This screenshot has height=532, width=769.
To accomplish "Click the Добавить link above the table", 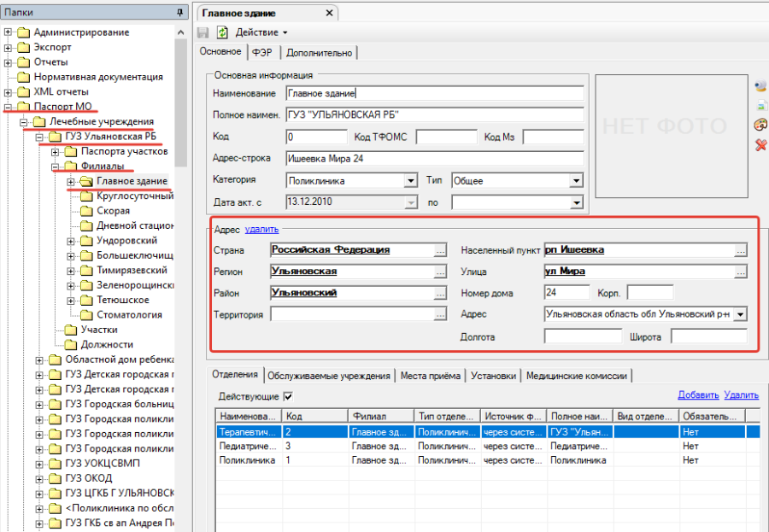I will coord(698,395).
